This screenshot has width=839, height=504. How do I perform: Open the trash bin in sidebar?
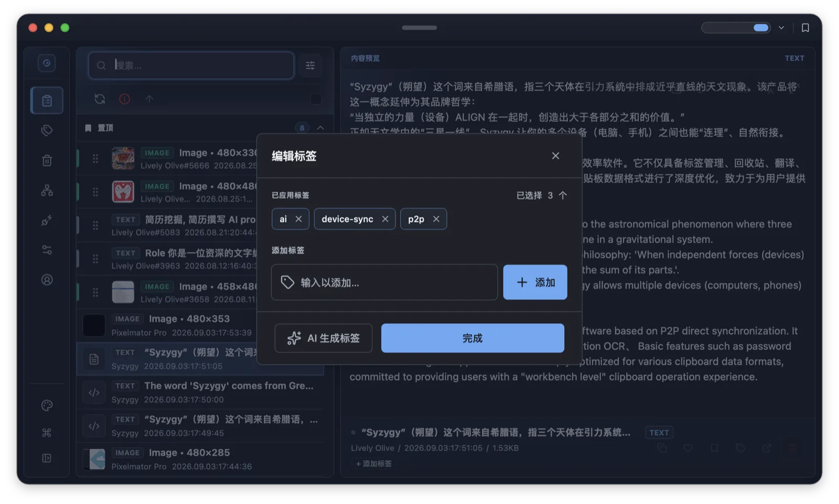click(x=47, y=160)
